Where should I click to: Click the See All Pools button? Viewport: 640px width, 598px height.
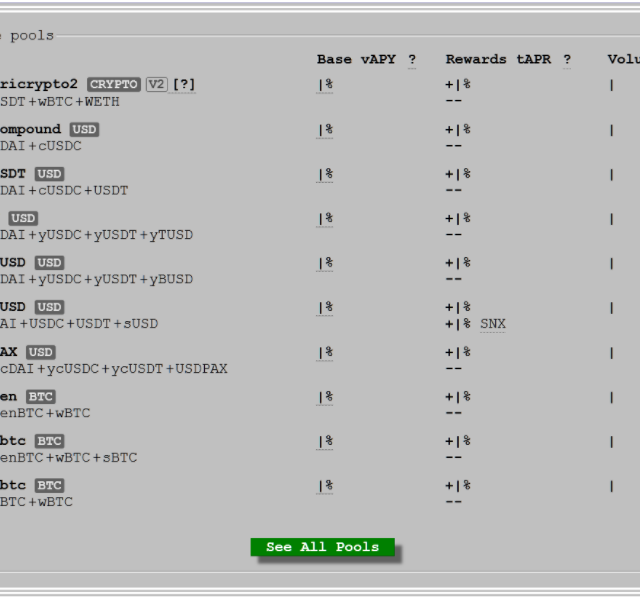pyautogui.click(x=322, y=547)
